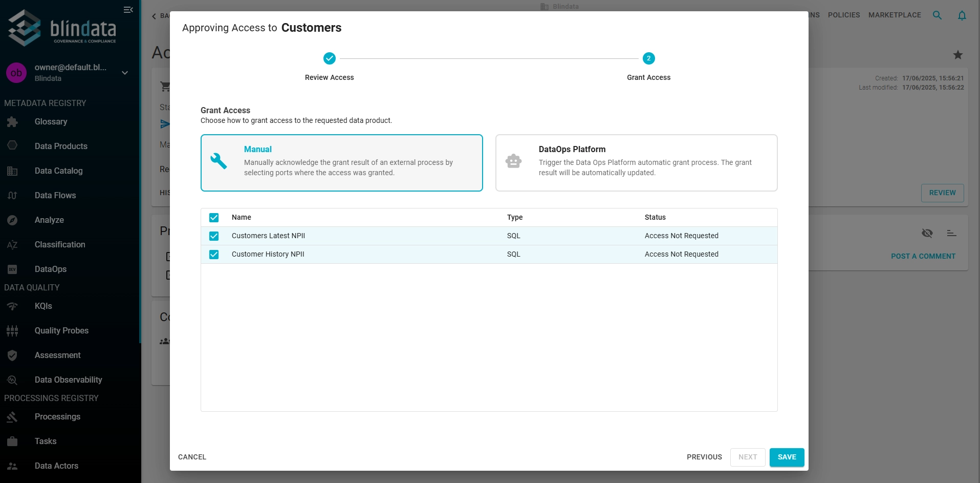Click Assessment shield icon
980x483 pixels.
pyautogui.click(x=12, y=355)
